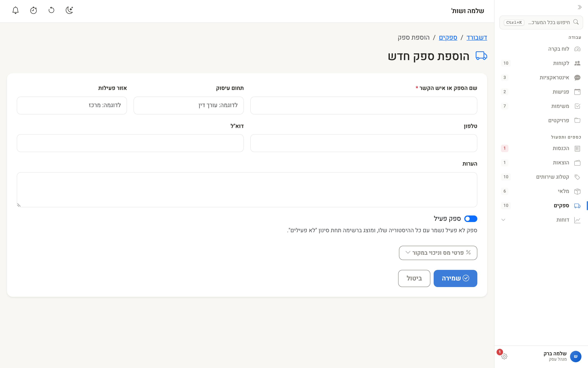The height and width of the screenshot is (368, 588).
Task: Click the interactions chat bubble icon
Action: point(577,78)
